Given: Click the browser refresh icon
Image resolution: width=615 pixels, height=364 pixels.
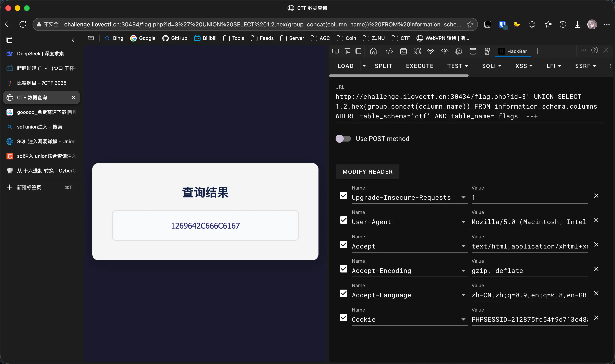Looking at the screenshot, I should click(x=23, y=24).
